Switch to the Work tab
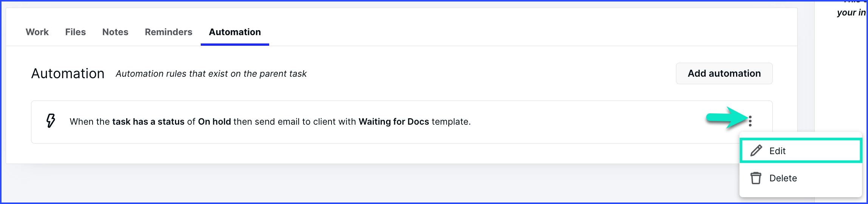 click(37, 32)
